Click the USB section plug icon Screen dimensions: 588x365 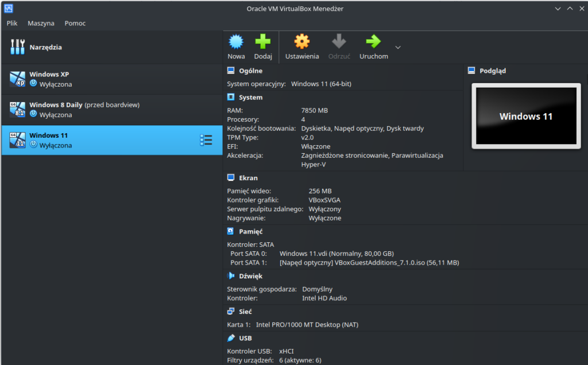pyautogui.click(x=231, y=337)
